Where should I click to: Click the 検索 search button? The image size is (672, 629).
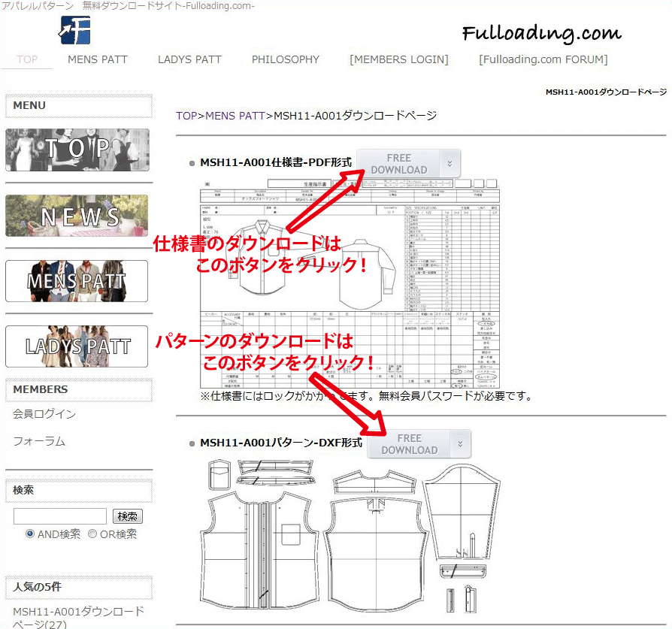(x=128, y=516)
